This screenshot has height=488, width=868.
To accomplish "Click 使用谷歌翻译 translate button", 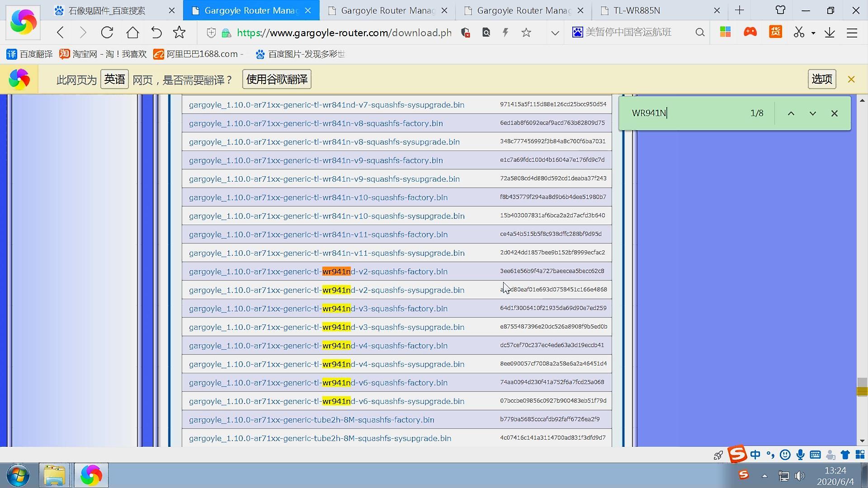I will point(276,79).
